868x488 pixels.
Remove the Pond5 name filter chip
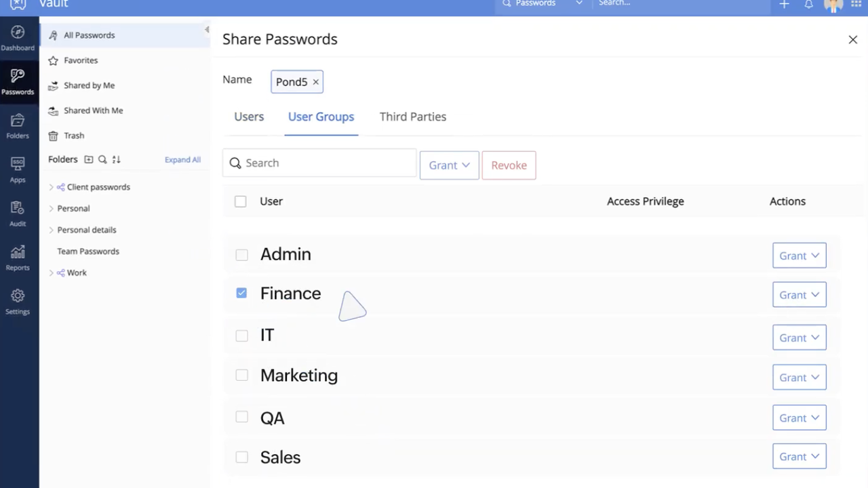(x=315, y=81)
